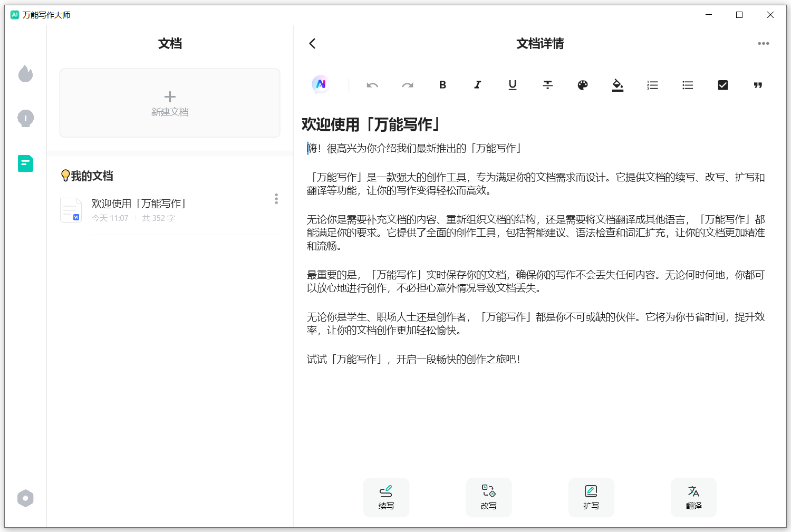Click the 续写 continue writing button
Image resolution: width=791 pixels, height=532 pixels.
pos(386,497)
